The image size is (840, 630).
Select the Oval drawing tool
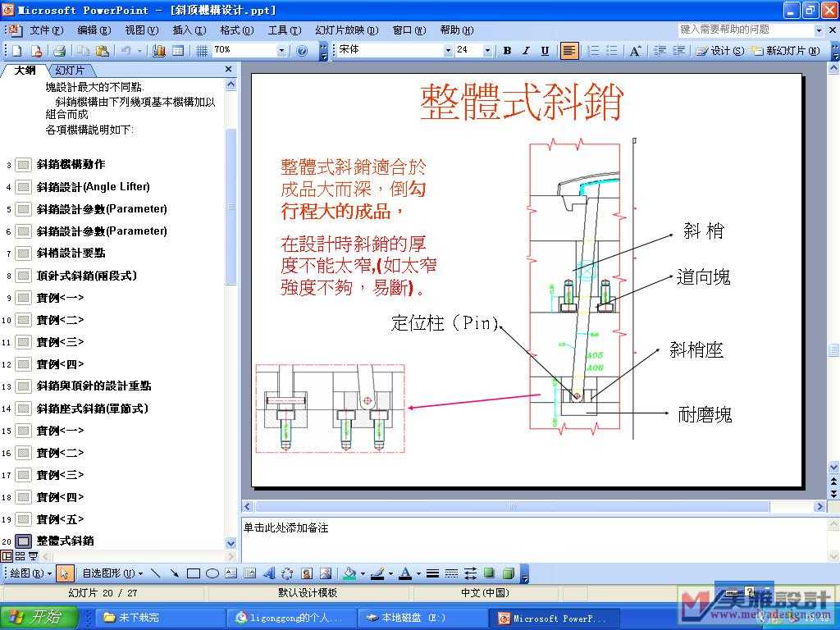pyautogui.click(x=212, y=573)
